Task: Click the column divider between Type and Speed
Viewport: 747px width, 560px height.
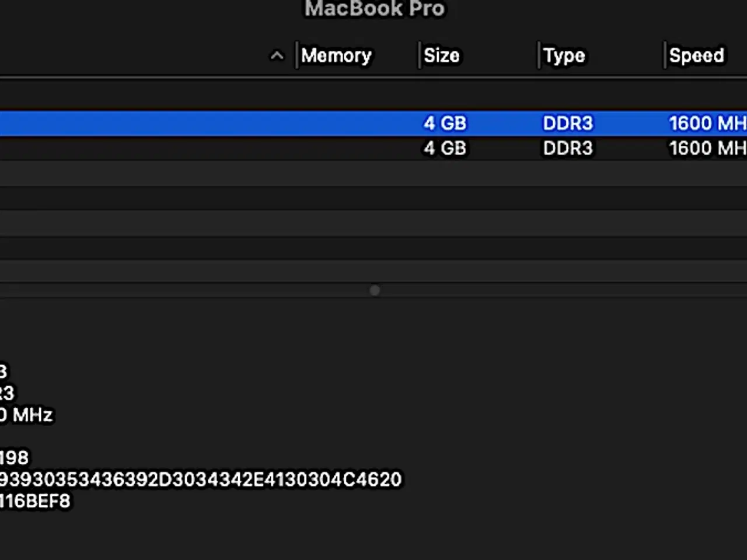Action: tap(664, 56)
